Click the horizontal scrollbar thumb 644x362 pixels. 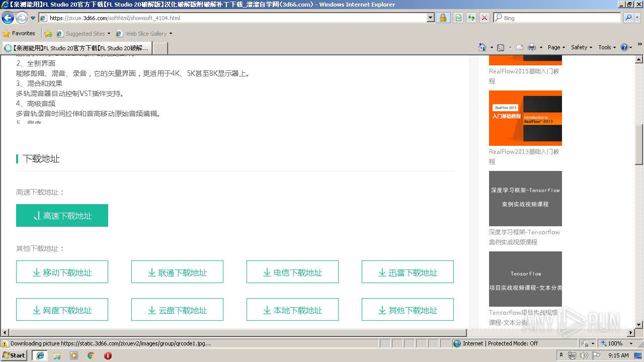[238, 333]
